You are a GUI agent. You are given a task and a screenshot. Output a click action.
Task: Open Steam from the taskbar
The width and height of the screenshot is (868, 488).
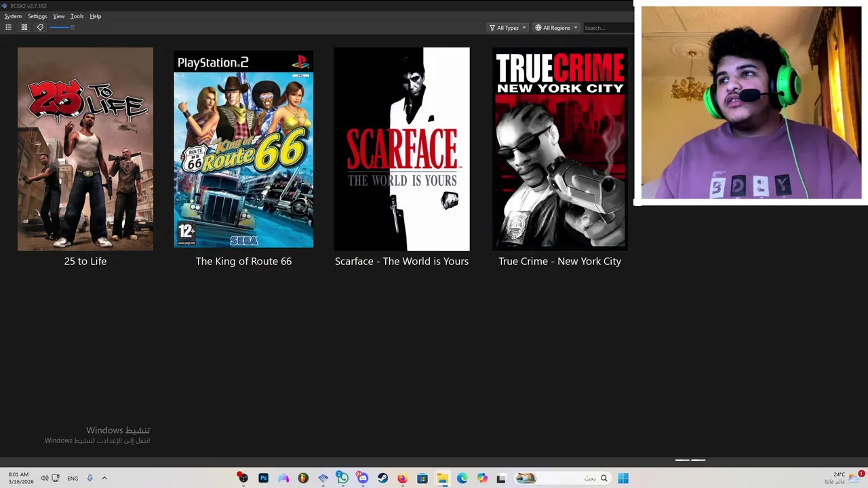(382, 479)
